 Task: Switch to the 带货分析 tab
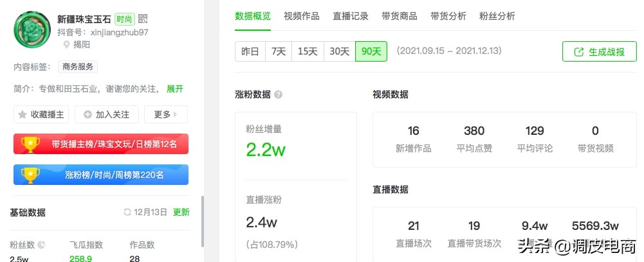(x=448, y=17)
